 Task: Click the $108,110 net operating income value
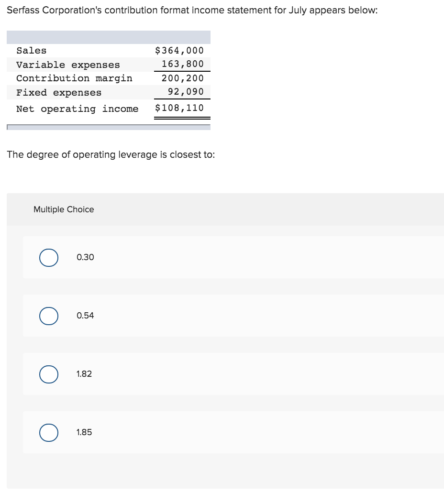179,108
